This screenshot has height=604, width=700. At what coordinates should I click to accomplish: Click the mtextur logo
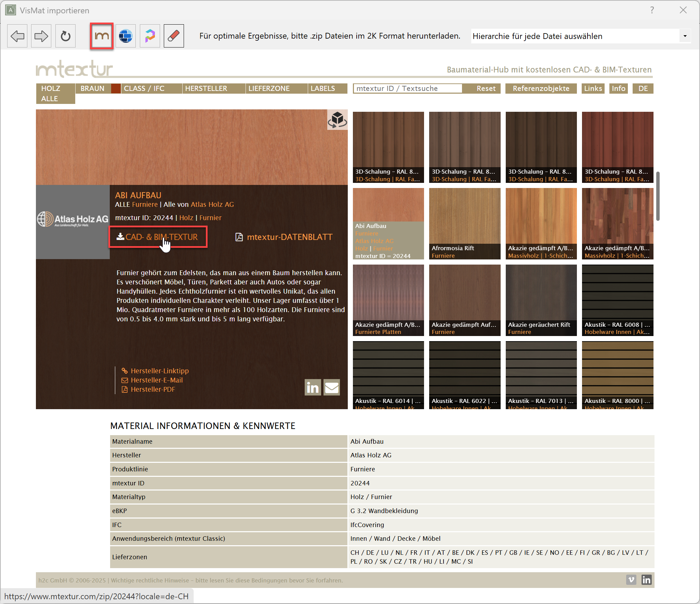(x=74, y=69)
